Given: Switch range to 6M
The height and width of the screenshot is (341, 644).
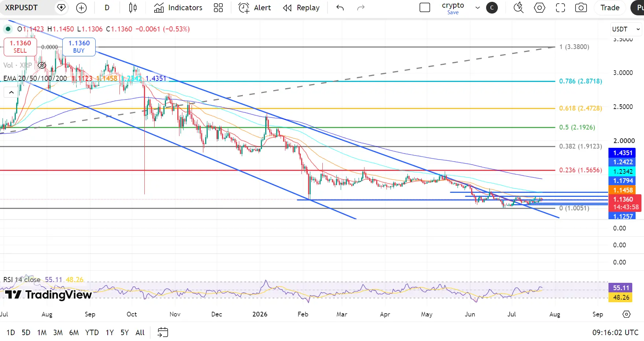Looking at the screenshot, I should pos(74,332).
